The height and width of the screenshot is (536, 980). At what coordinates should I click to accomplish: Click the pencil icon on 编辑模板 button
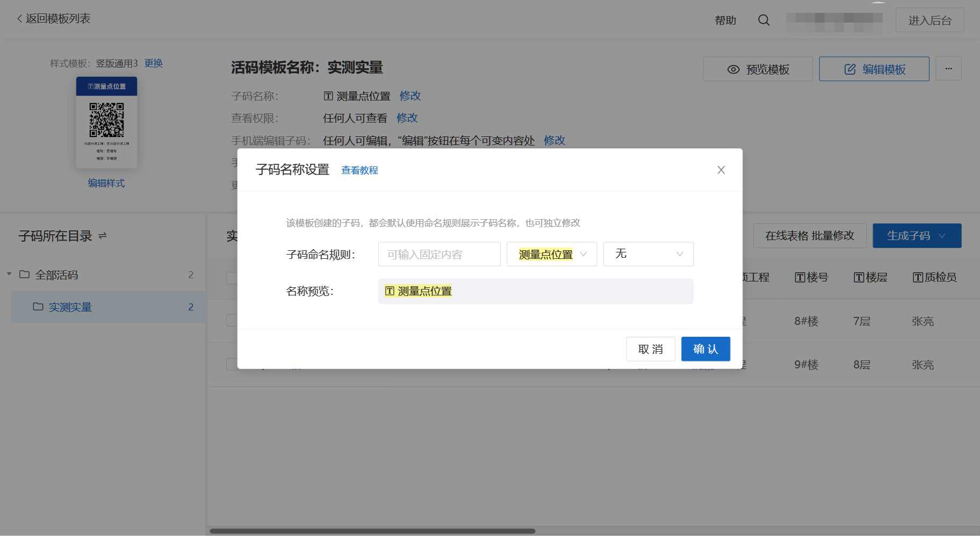coord(849,69)
